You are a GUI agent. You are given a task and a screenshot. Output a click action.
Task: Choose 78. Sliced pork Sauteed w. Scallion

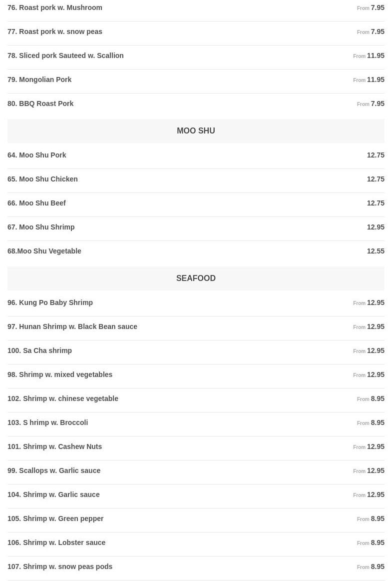point(65,56)
